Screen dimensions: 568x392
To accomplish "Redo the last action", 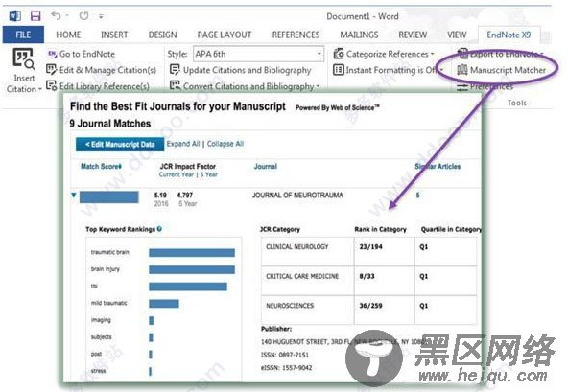I will (84, 15).
